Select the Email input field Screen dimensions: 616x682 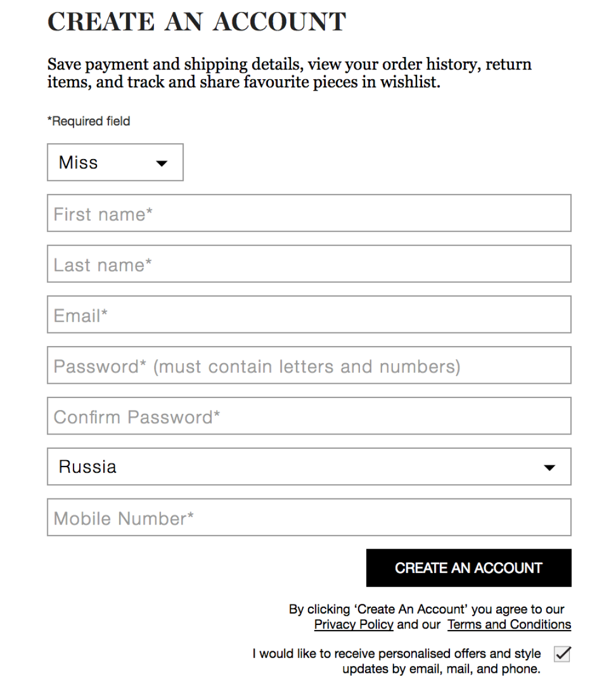[309, 315]
